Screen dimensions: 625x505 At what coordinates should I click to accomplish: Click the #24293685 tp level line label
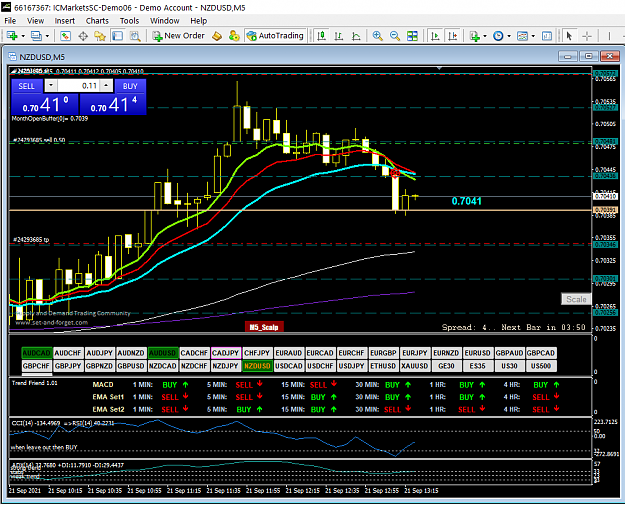[x=31, y=240]
